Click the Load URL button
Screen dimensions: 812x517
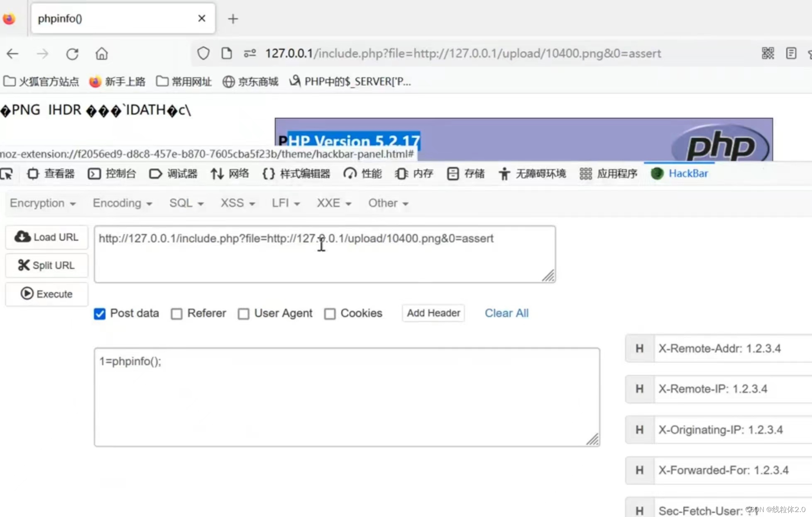click(x=46, y=237)
